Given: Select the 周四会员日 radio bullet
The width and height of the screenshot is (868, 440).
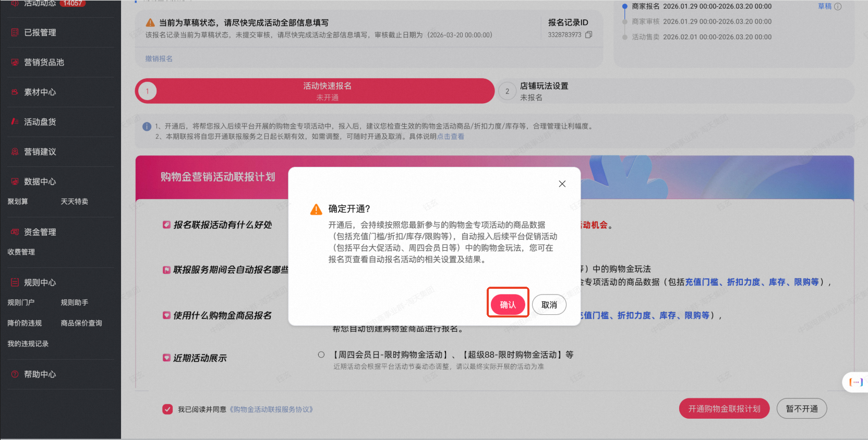Looking at the screenshot, I should pos(321,355).
